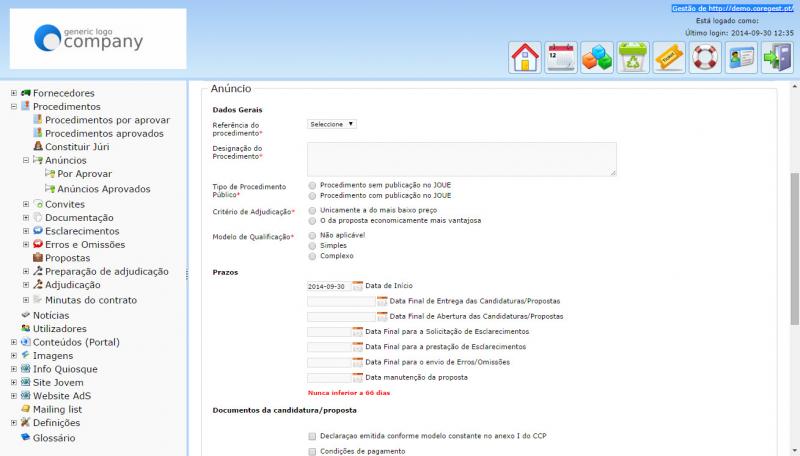Open the lifebuoy help icon
Screen dimensions: 800x456
coord(705,57)
